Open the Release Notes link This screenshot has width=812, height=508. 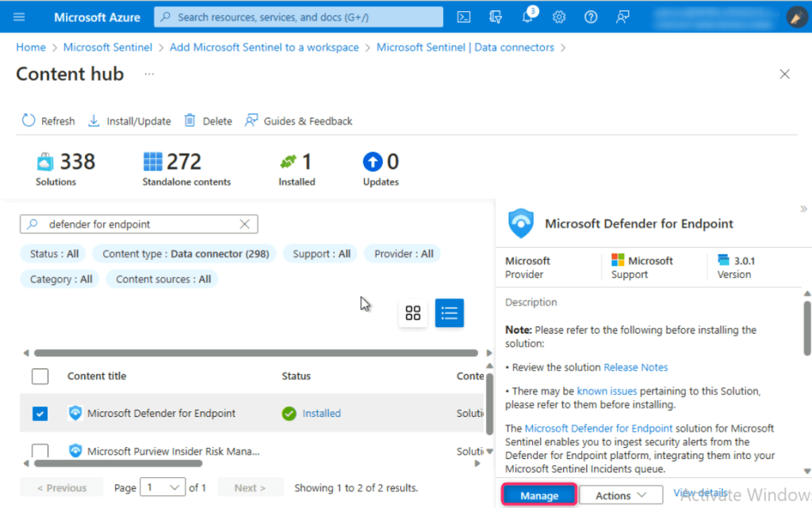[635, 368]
